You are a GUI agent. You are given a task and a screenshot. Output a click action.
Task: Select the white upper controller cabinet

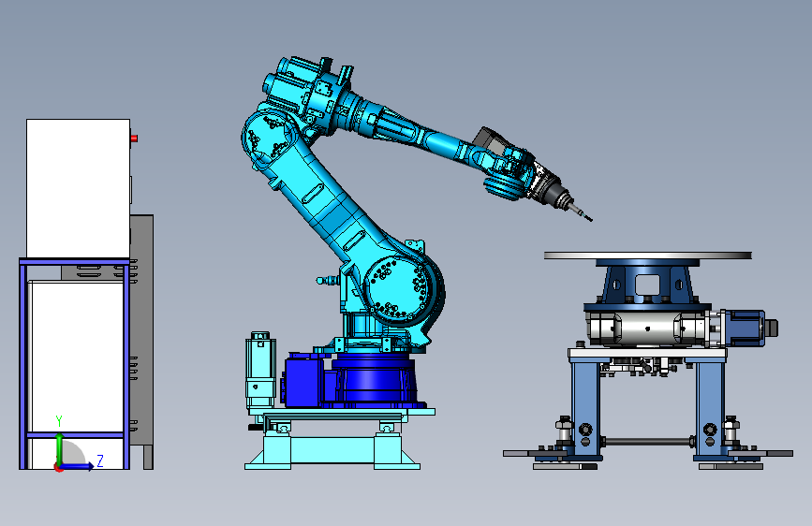pyautogui.click(x=78, y=188)
